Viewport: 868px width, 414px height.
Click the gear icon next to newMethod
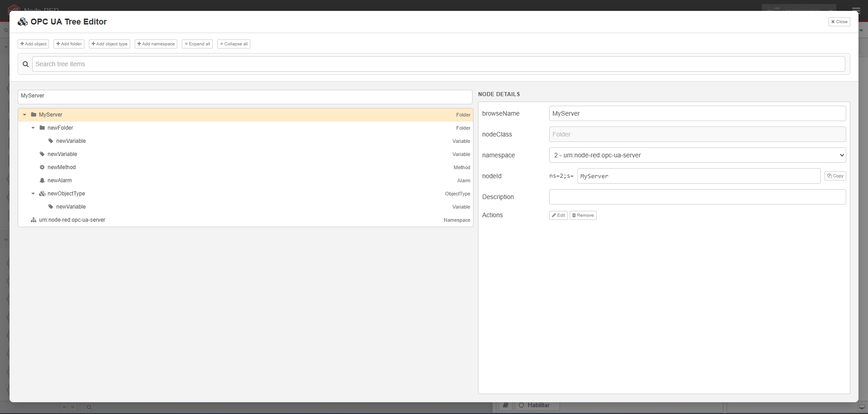pyautogui.click(x=42, y=167)
